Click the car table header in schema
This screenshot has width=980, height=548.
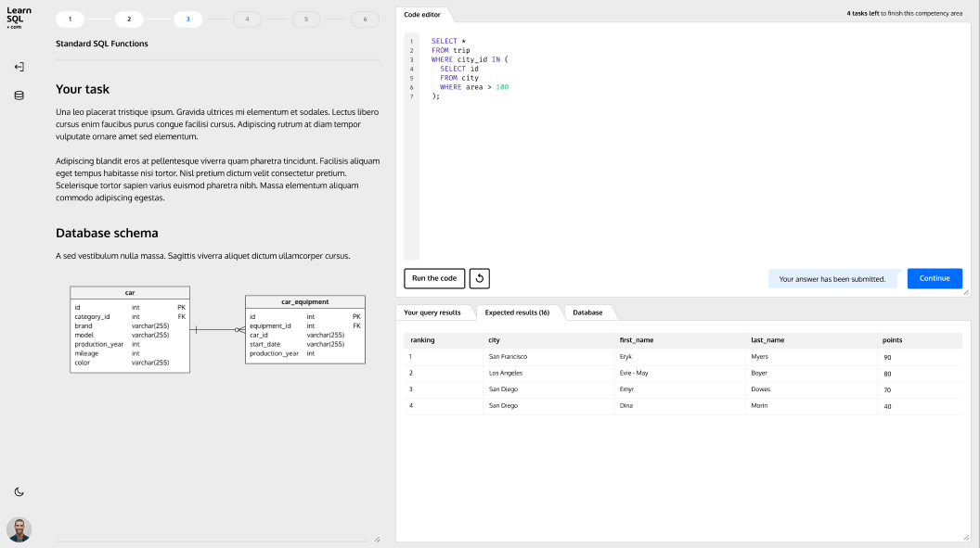pos(130,293)
